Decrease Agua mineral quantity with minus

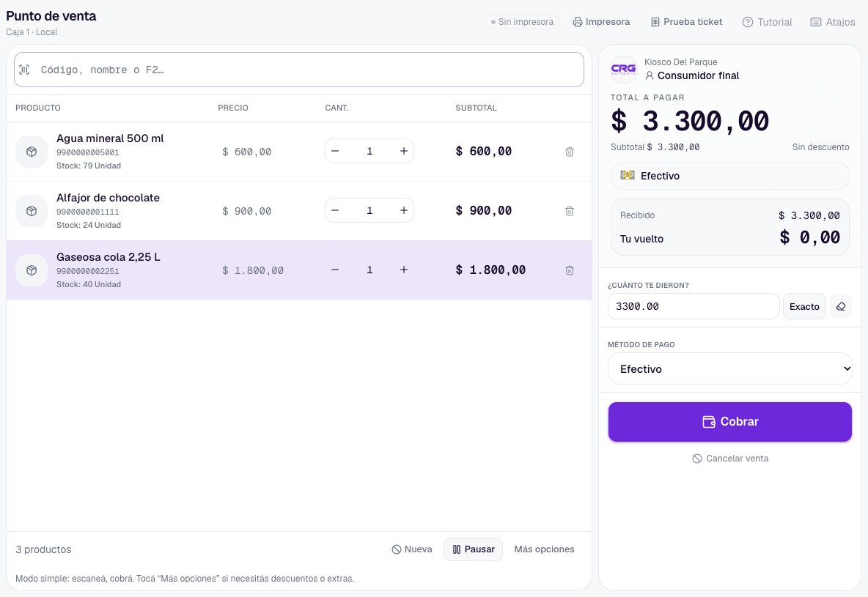(335, 151)
